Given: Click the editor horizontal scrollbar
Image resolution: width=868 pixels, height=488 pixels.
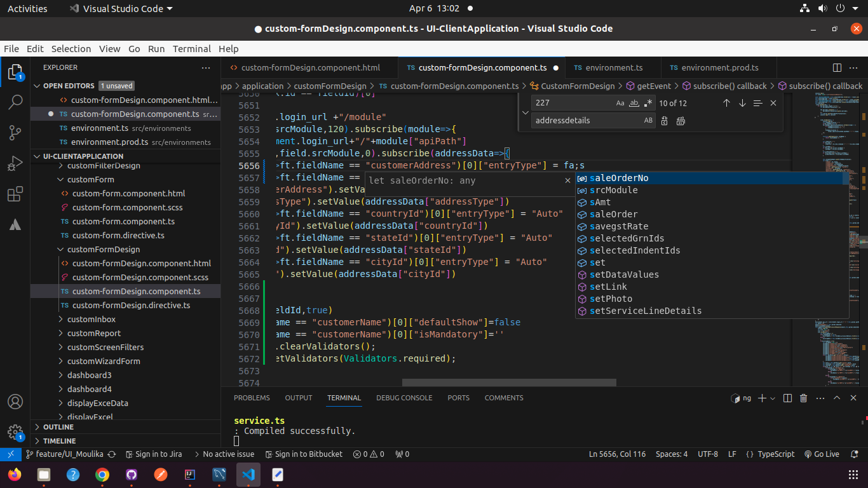Looking at the screenshot, I should pos(509,383).
